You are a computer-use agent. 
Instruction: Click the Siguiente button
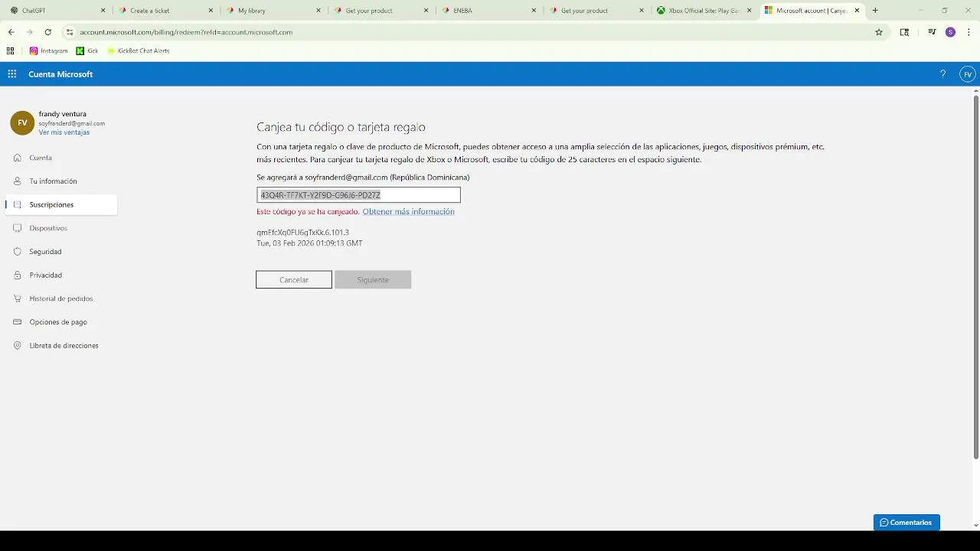coord(373,279)
